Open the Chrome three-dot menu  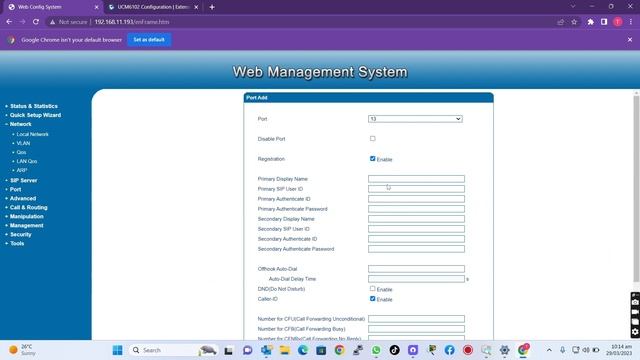pos(631,22)
